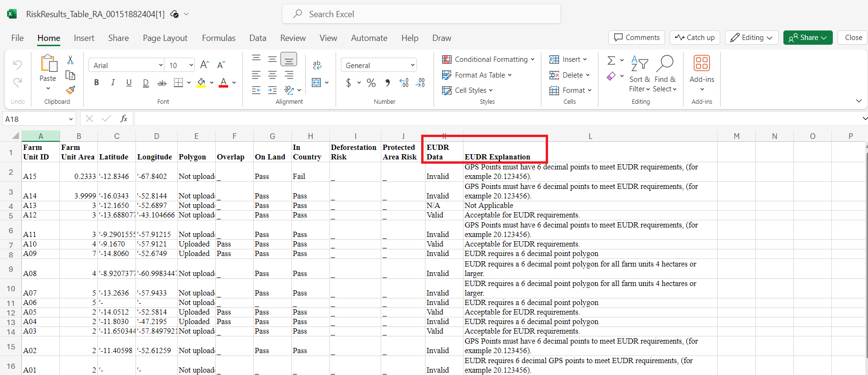The image size is (868, 375).
Task: Toggle italic formatting
Action: [113, 83]
